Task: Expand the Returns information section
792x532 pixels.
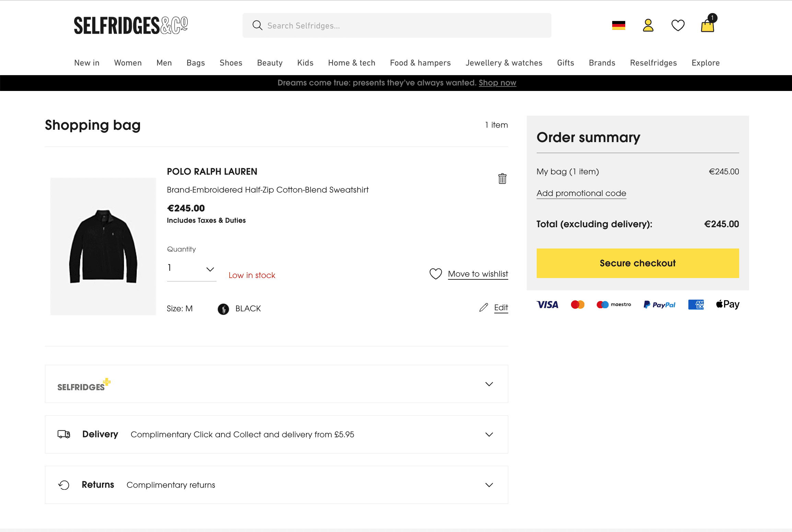Action: coord(489,485)
